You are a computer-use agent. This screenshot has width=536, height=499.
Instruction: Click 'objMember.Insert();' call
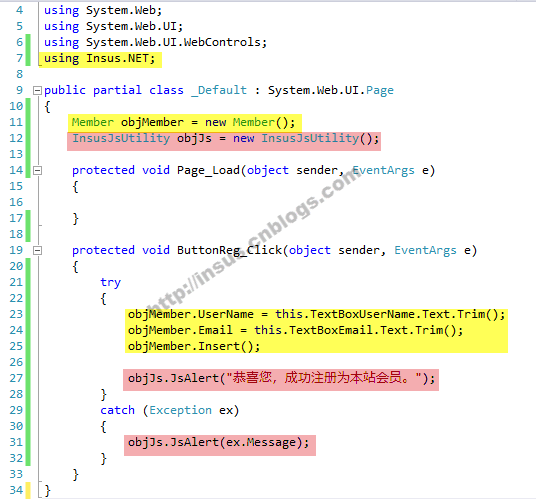click(x=194, y=346)
